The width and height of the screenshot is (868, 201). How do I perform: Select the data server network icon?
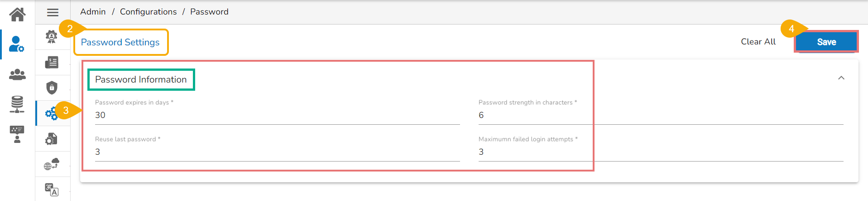17,104
